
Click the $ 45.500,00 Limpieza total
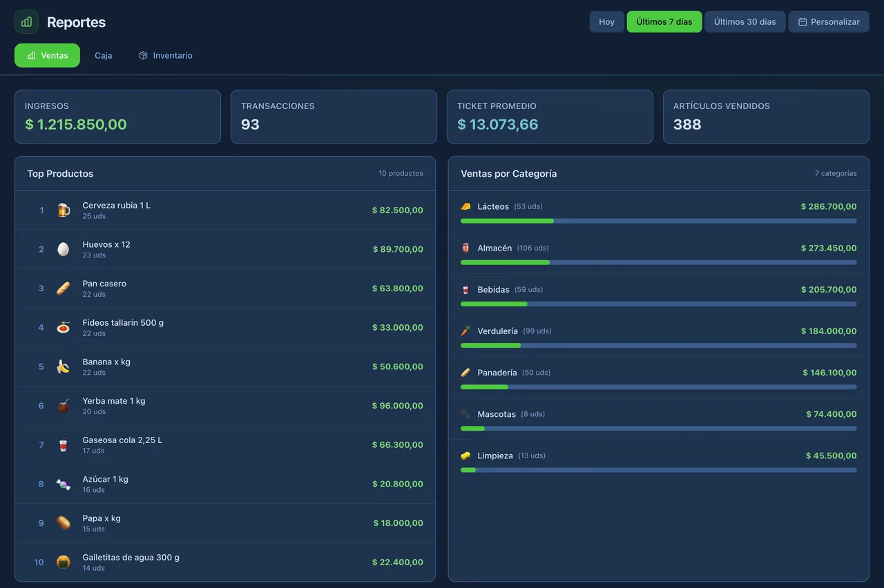click(x=832, y=455)
